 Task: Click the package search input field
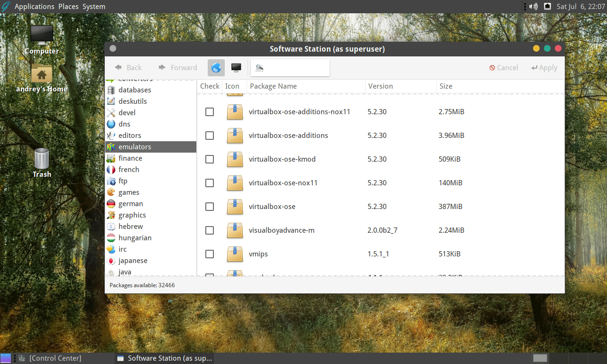[x=295, y=68]
